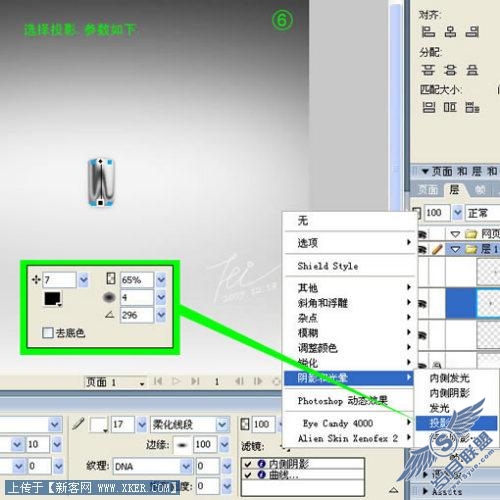Open the 柔化线段 stroke type dropdown
Screen dimensions: 500x500
click(x=222, y=425)
